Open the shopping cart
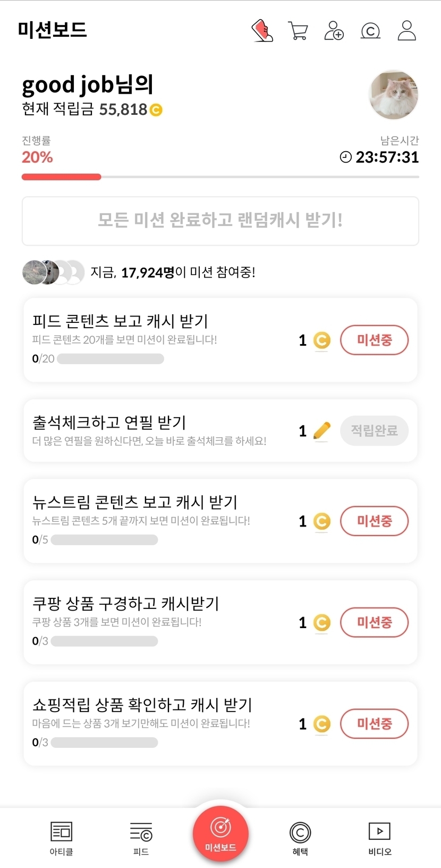The height and width of the screenshot is (868, 441). pos(298,31)
